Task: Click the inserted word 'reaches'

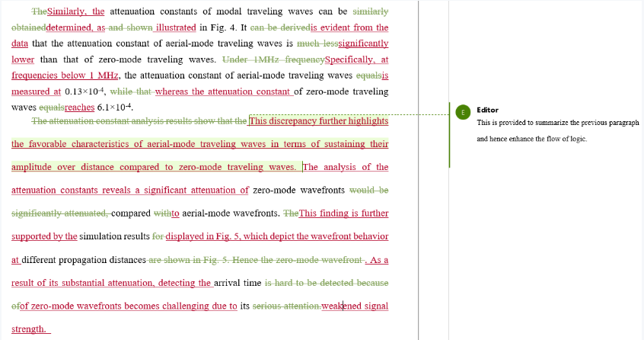Action: [x=80, y=107]
